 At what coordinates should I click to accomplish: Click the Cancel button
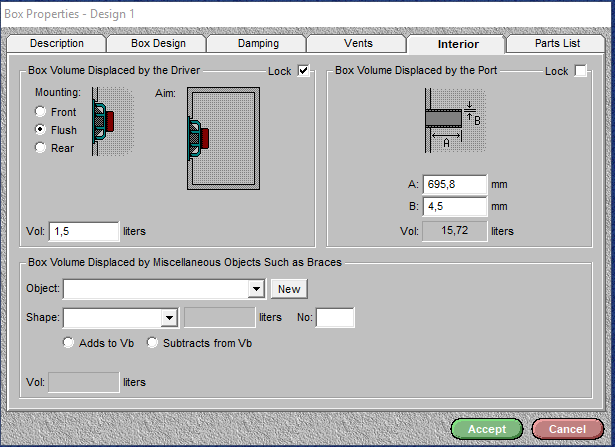coord(567,430)
